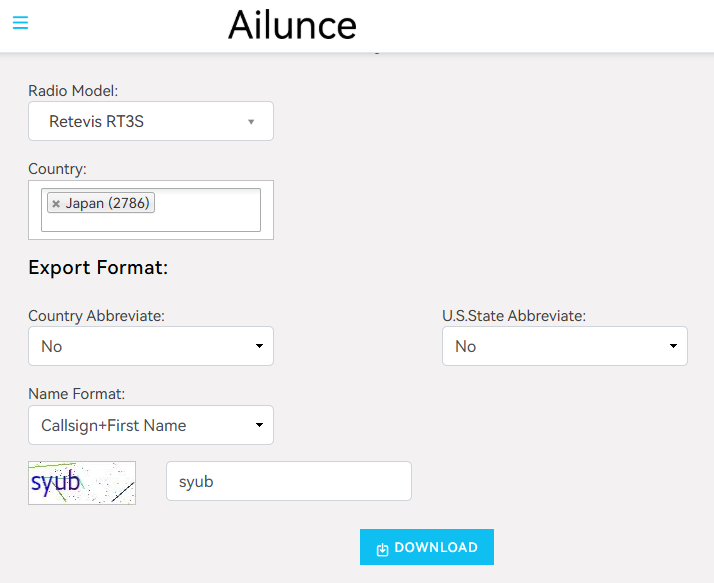Click the Export Format heading
The width and height of the screenshot is (714, 583).
click(x=98, y=268)
